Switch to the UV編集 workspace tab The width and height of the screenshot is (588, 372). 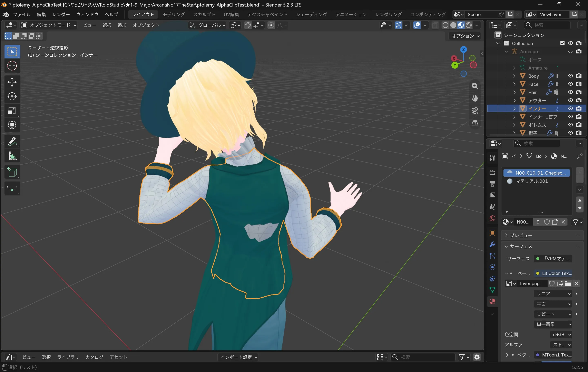pos(231,14)
